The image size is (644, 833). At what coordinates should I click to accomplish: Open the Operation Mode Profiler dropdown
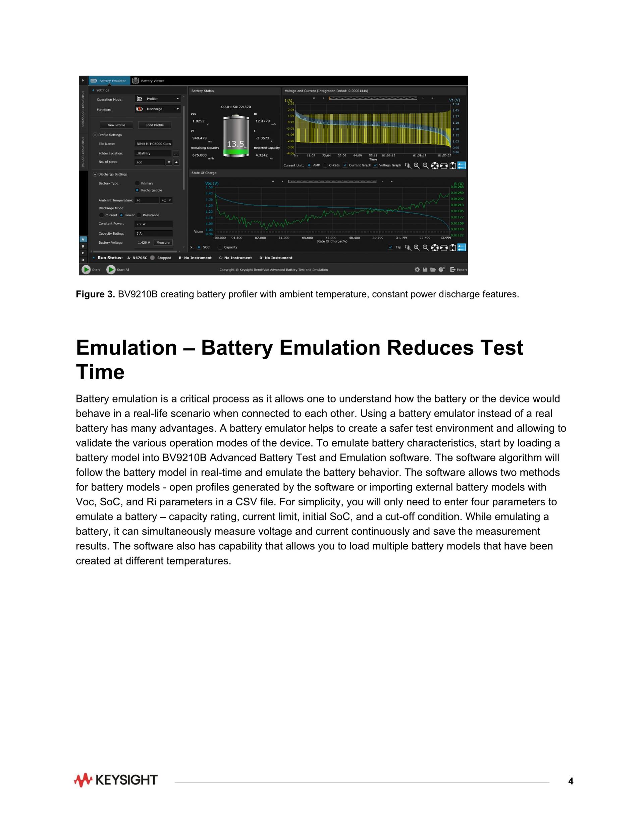157,99
